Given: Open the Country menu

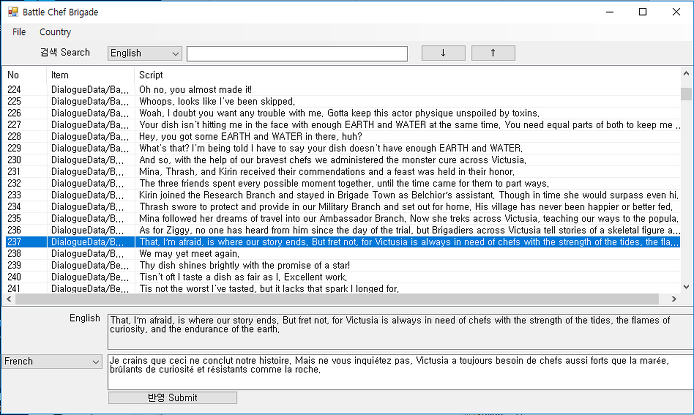Looking at the screenshot, I should click(55, 32).
